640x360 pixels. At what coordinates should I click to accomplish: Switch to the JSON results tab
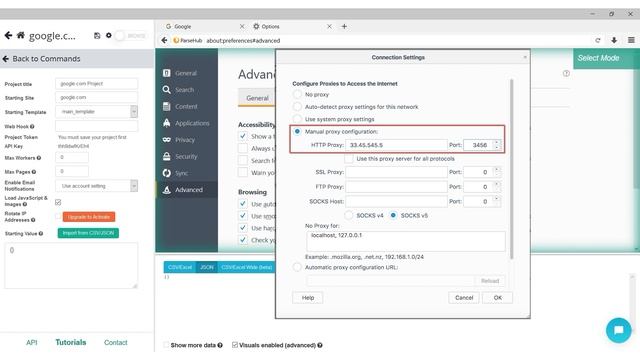point(207,267)
